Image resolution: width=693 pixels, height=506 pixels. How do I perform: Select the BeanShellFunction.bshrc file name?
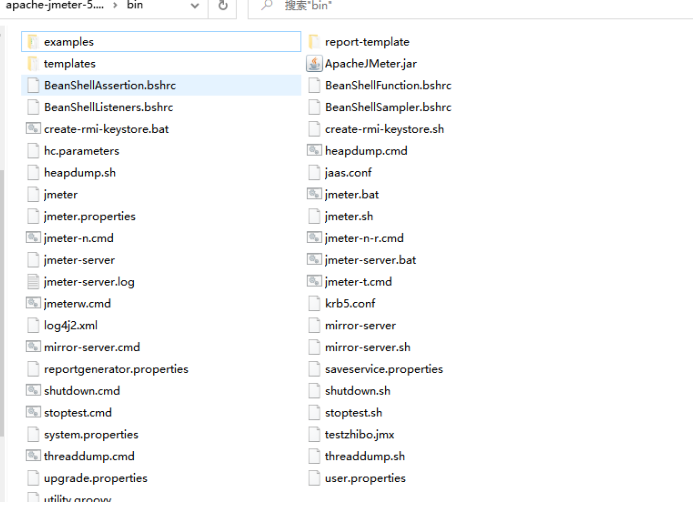pos(388,85)
